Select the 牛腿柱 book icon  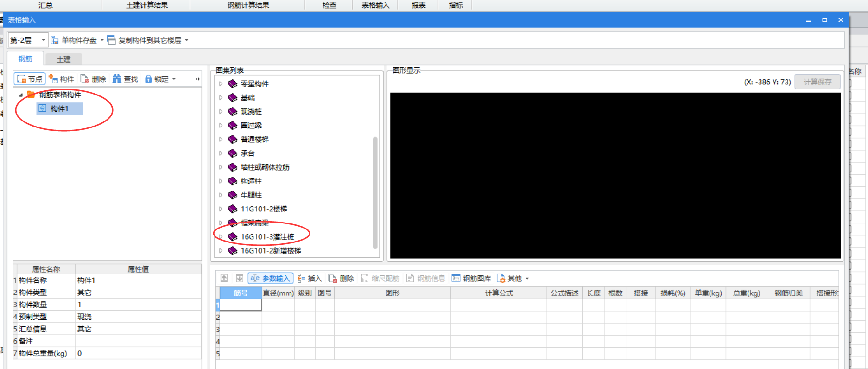click(233, 195)
